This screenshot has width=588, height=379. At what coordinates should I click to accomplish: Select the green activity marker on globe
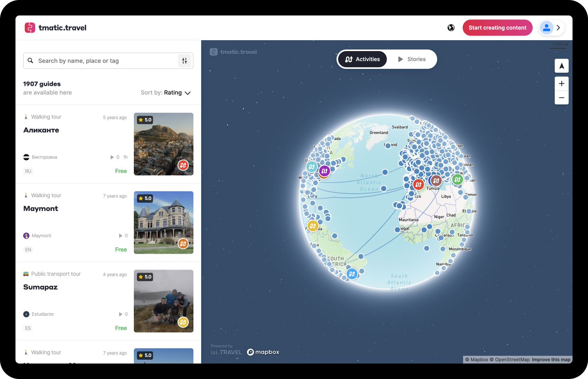457,179
